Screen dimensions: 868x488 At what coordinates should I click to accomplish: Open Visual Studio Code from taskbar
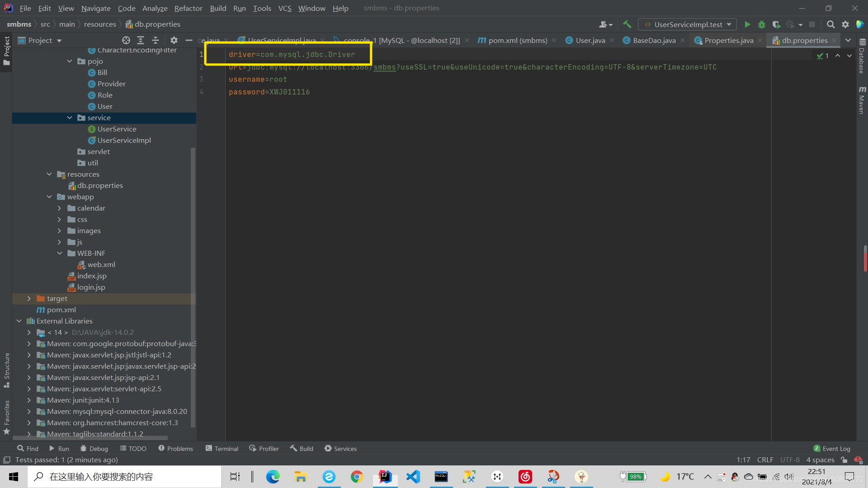(413, 477)
